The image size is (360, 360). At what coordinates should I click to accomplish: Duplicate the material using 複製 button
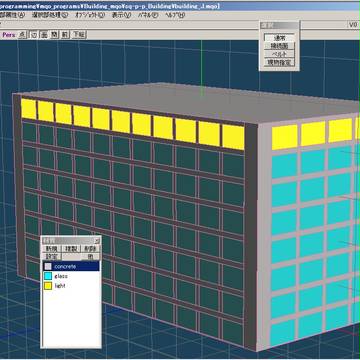coord(71,248)
